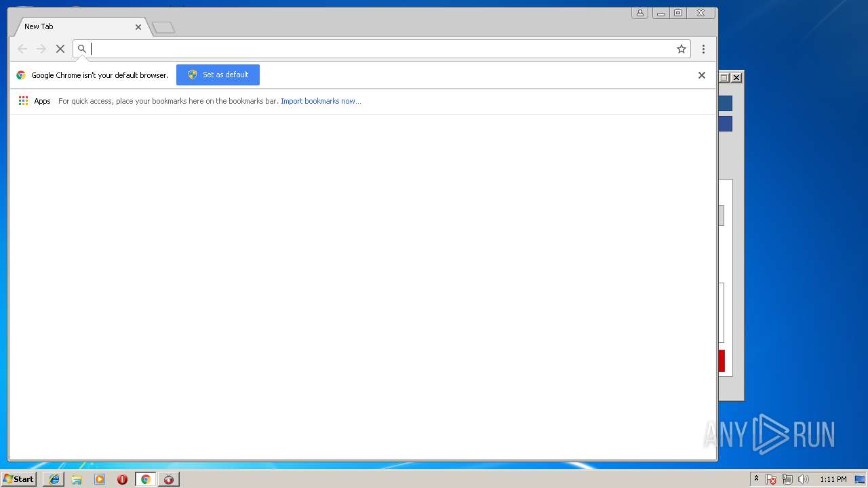This screenshot has height=488, width=868.
Task: Dismiss the default browser infobar
Action: (702, 75)
